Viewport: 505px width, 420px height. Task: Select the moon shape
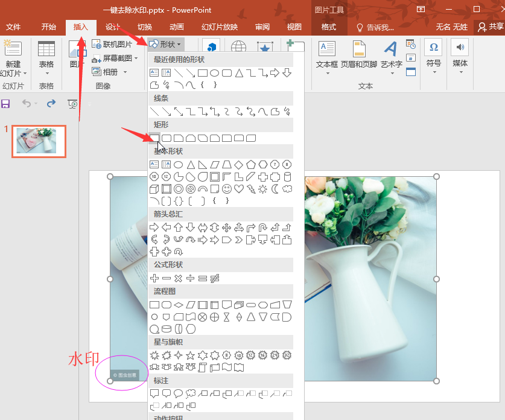[x=275, y=189]
